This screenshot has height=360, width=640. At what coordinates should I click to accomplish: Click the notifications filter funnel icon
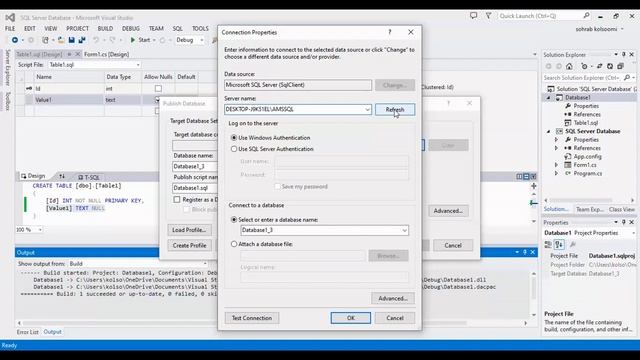point(488,16)
